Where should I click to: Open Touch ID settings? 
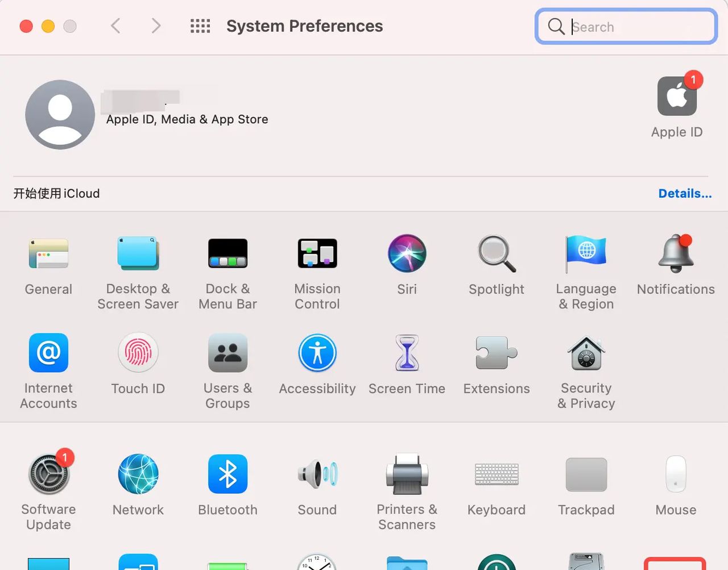(138, 353)
